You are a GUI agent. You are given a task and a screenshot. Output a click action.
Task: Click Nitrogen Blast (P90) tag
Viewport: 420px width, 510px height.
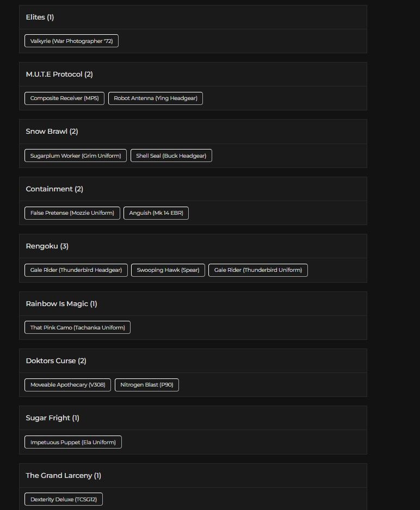[x=146, y=385]
